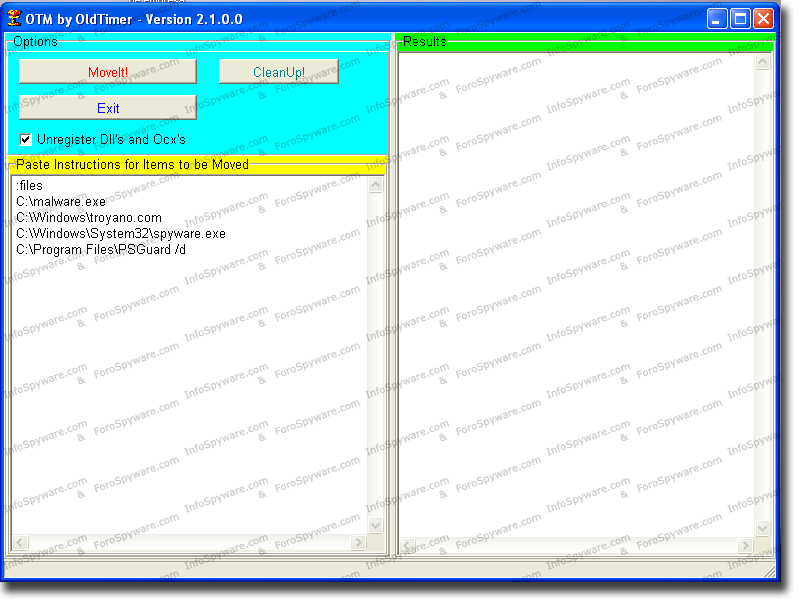
Task: Select the ':files' line in instructions box
Action: coord(30,186)
